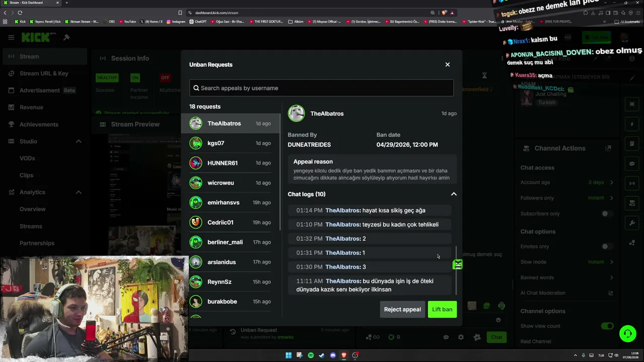The width and height of the screenshot is (644, 362).
Task: Open Slow mode options chevron
Action: point(611,262)
